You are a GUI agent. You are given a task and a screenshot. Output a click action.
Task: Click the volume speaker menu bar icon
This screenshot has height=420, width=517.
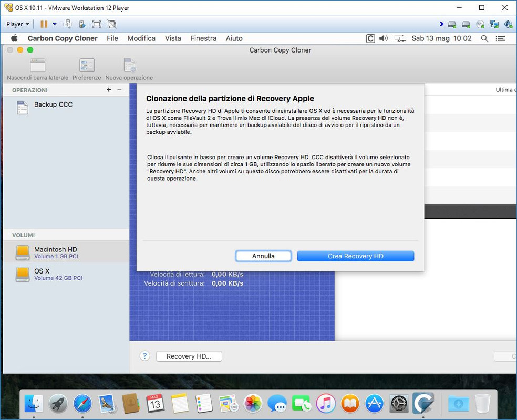(x=384, y=38)
